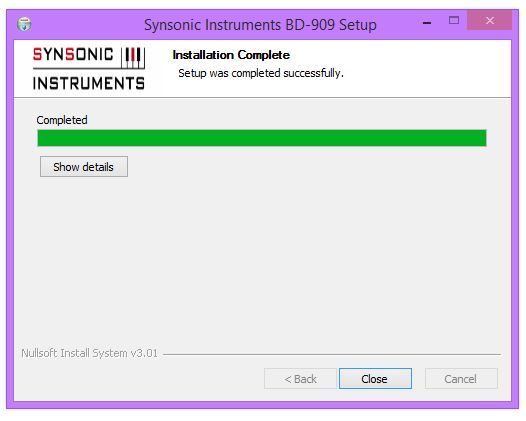Image resolution: width=526 pixels, height=421 pixels.
Task: Click the window title 'Synsonic Instruments BD-909 Setup'
Action: (x=260, y=25)
